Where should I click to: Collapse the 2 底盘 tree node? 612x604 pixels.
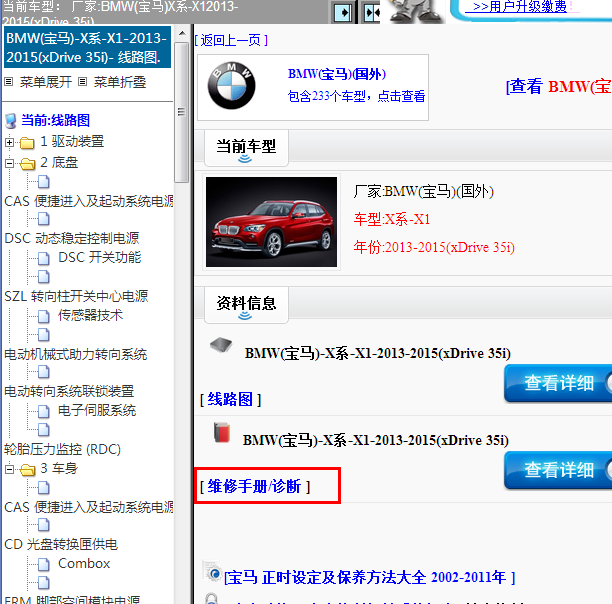coord(9,163)
